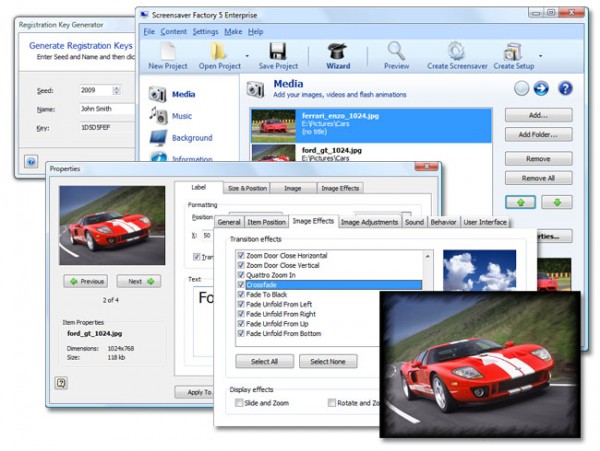The image size is (600, 451).
Task: Select the Music sidebar icon
Action: coord(159,116)
